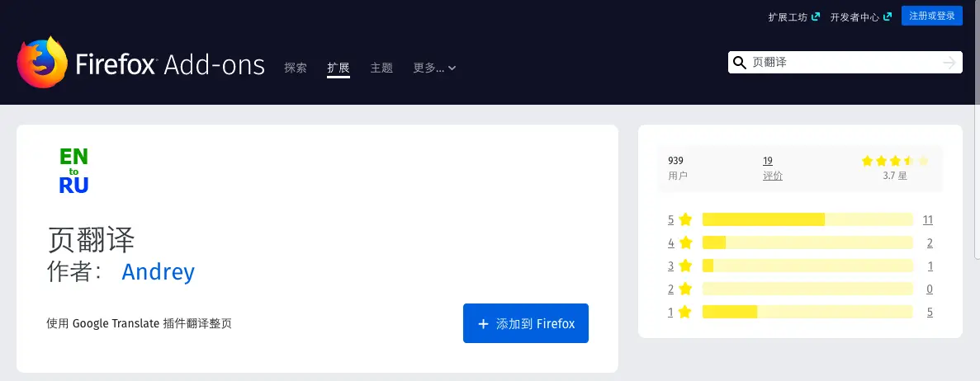This screenshot has width=980, height=381.
Task: Click the star icon in the 4 row
Action: coord(685,242)
